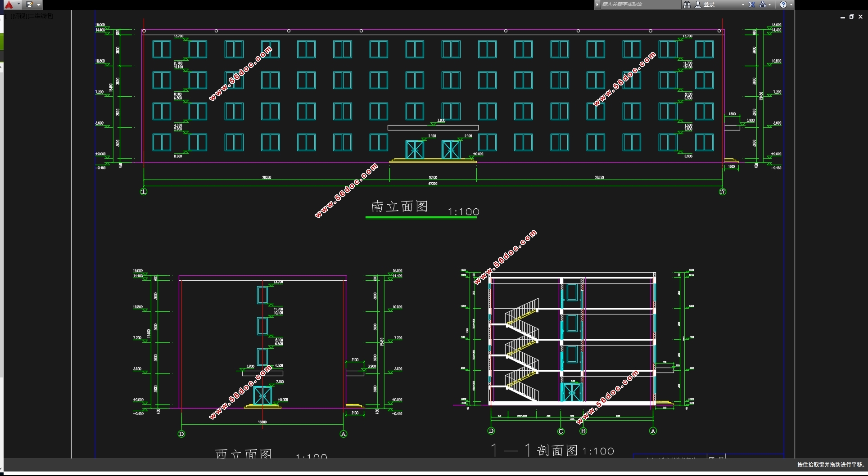This screenshot has width=868, height=476.
Task: Click the 登录 sign-in button
Action: coord(709,4)
